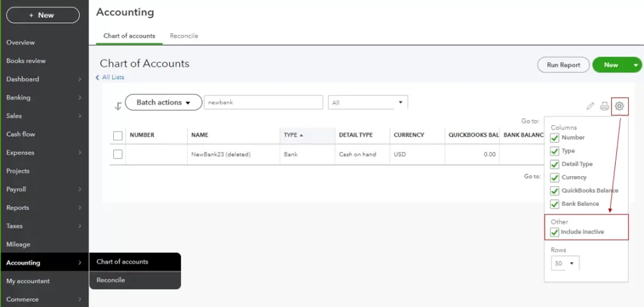Toggle the QuickBooks Balance checkbox

coord(555,191)
